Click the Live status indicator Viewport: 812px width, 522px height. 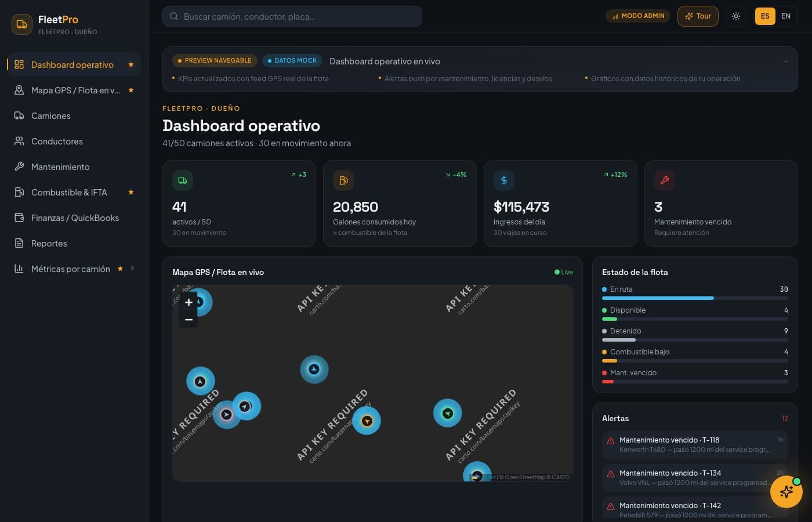(x=564, y=272)
